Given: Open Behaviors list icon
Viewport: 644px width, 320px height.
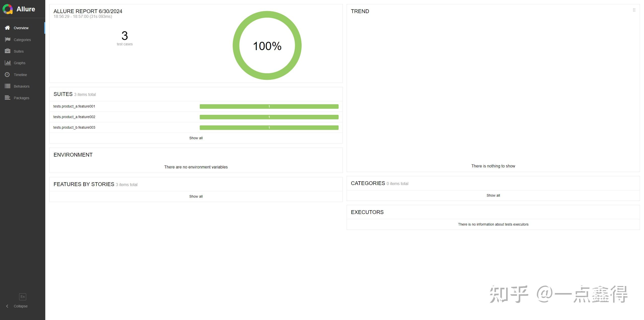Looking at the screenshot, I should coord(8,86).
